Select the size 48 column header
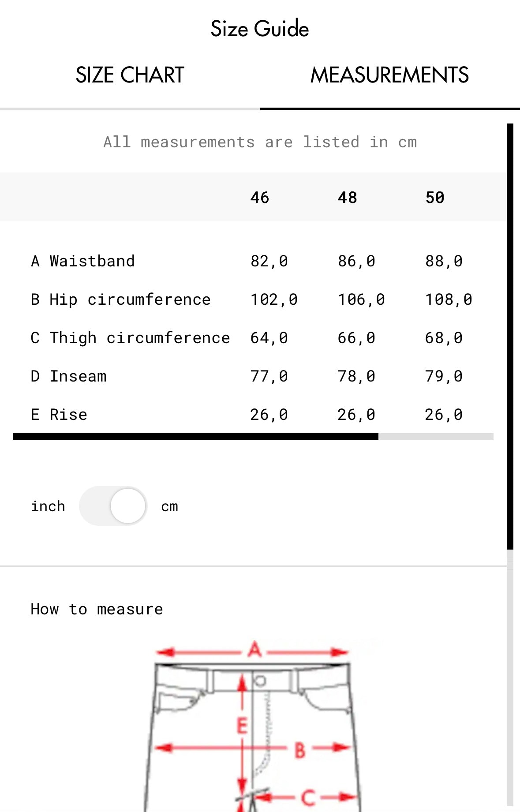Image resolution: width=520 pixels, height=812 pixels. point(348,197)
